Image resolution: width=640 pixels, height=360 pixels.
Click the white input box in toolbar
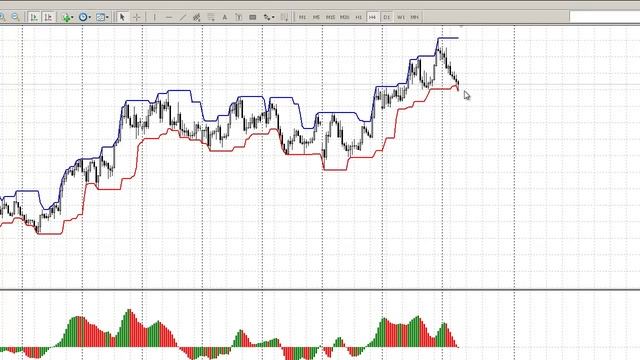605,17
